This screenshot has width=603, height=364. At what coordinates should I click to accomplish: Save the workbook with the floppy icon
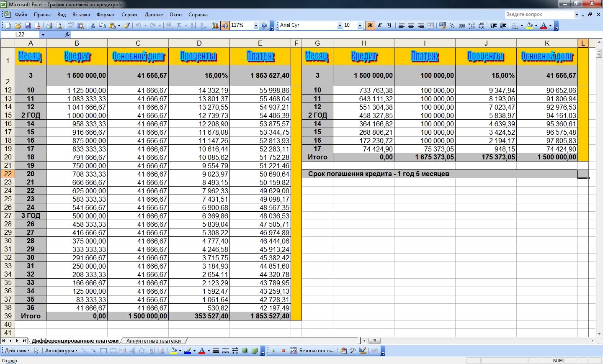click(28, 26)
